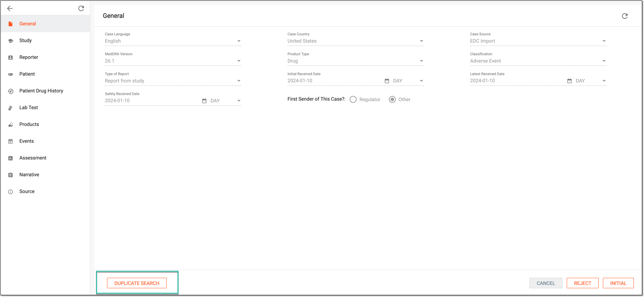Click the Patient bed icon
The height and width of the screenshot is (297, 644).
[11, 74]
